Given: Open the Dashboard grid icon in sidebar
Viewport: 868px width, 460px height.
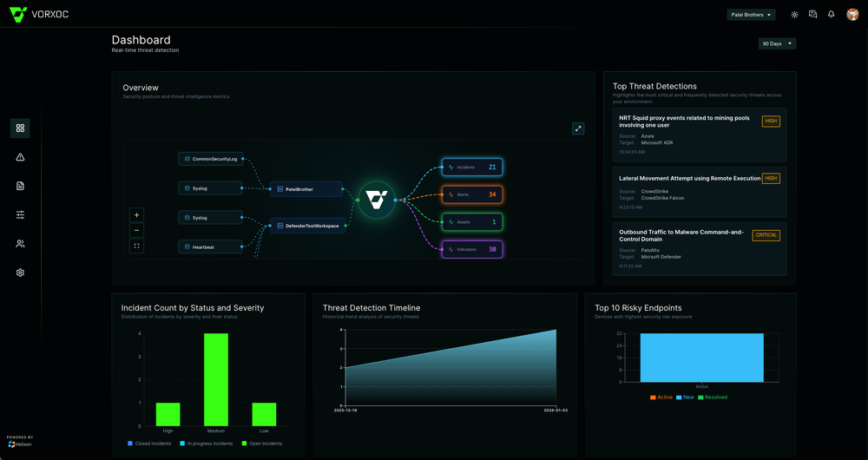Looking at the screenshot, I should 20,128.
